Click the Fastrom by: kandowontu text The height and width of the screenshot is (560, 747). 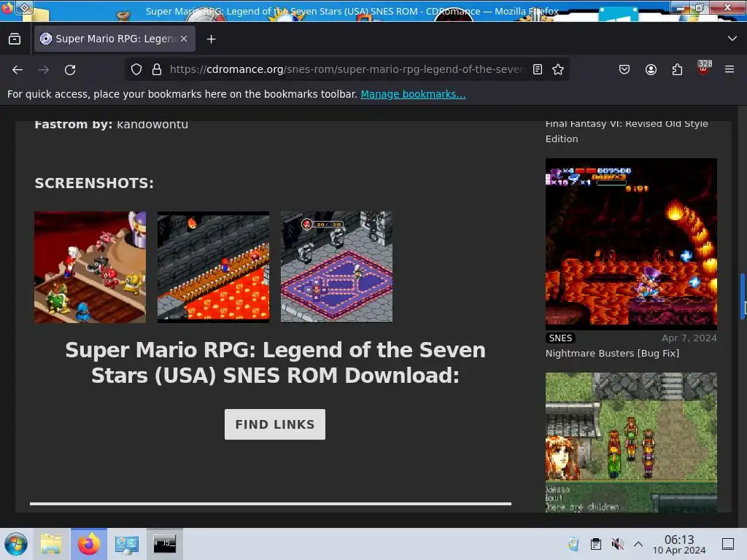coord(112,125)
